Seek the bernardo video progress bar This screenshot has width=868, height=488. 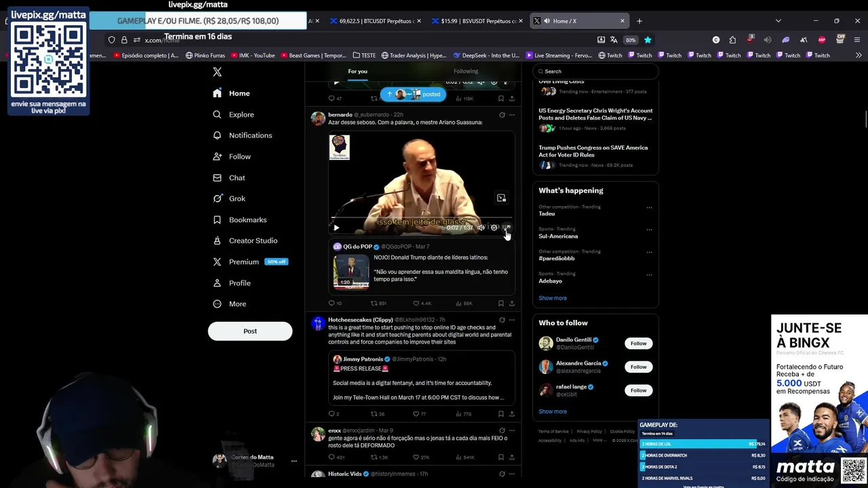tap(420, 219)
